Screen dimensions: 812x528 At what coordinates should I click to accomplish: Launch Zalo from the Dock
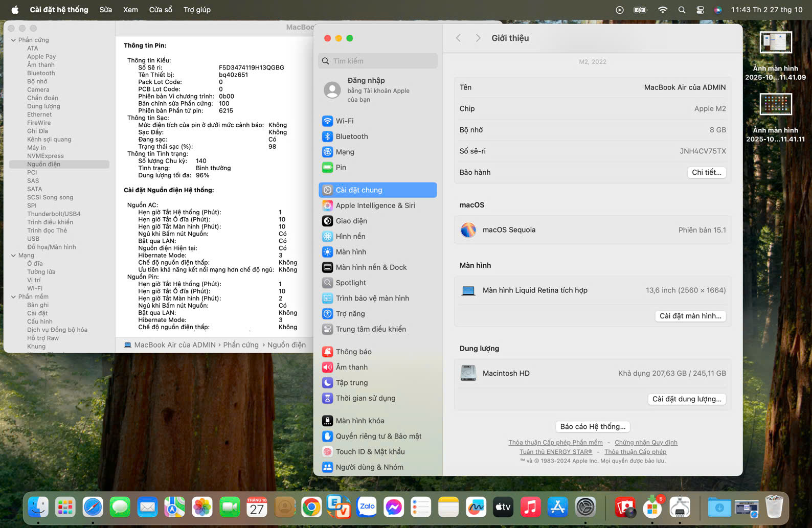(x=367, y=507)
